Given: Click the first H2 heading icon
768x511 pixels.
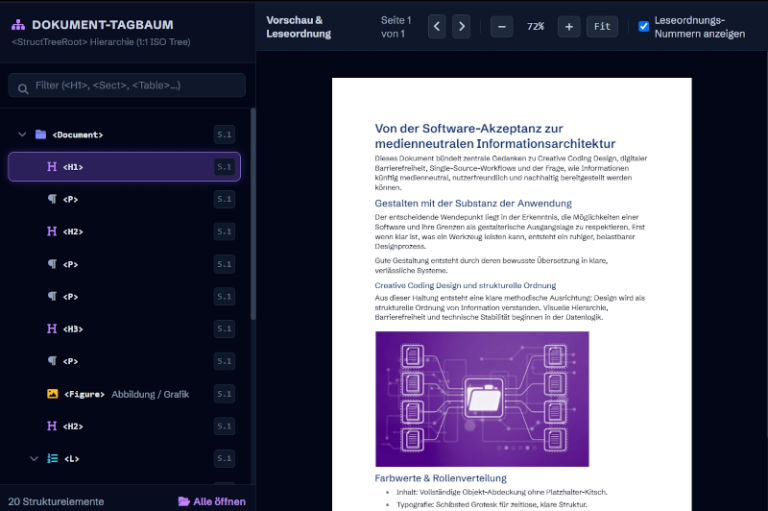Looking at the screenshot, I should tap(52, 231).
